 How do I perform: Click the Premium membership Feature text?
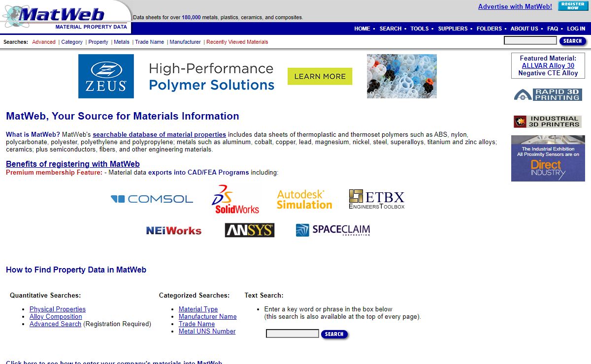tap(54, 172)
